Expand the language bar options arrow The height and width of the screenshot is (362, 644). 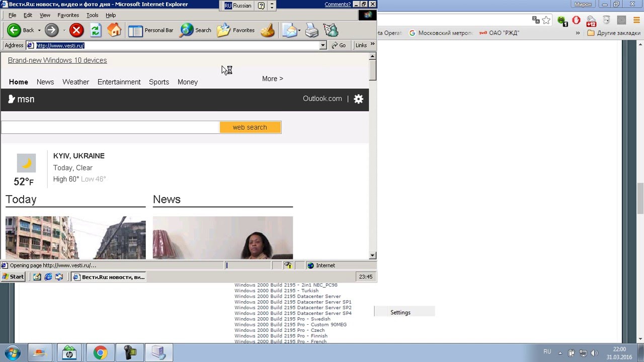(x=272, y=6)
